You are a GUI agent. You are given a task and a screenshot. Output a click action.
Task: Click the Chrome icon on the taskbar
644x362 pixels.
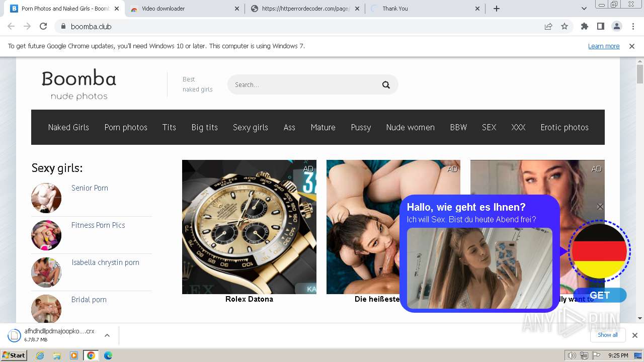click(x=91, y=355)
